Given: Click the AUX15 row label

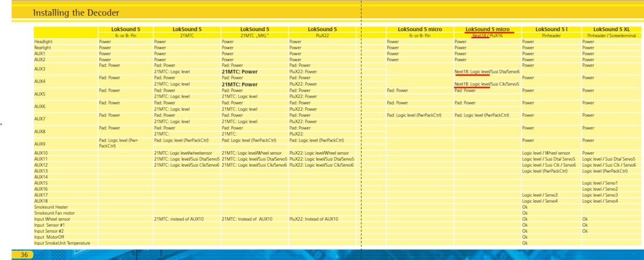Looking at the screenshot, I should 41,183.
